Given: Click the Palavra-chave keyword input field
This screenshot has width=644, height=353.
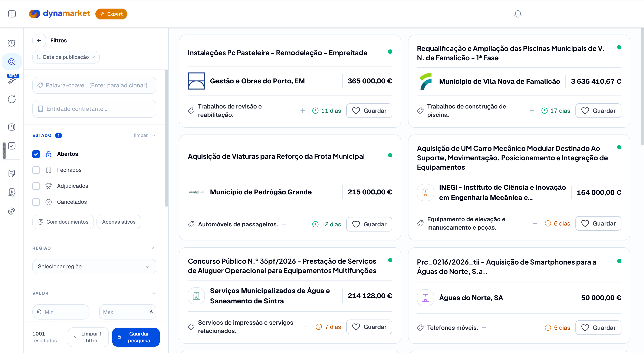Looking at the screenshot, I should [x=94, y=85].
